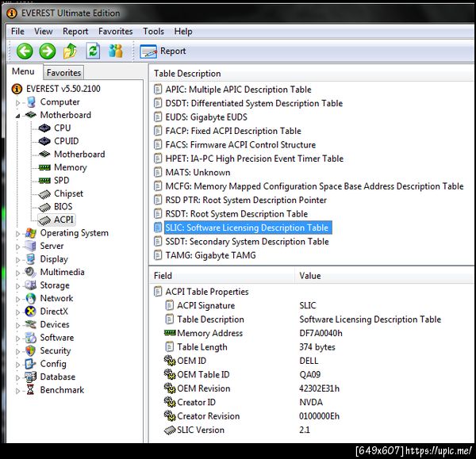Click the DirectX icon in tree
Screen dimensions: 476x459
coord(31,312)
